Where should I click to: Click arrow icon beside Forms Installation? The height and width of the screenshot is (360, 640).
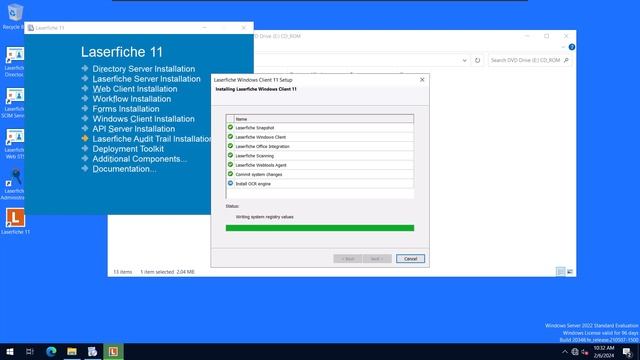85,108
